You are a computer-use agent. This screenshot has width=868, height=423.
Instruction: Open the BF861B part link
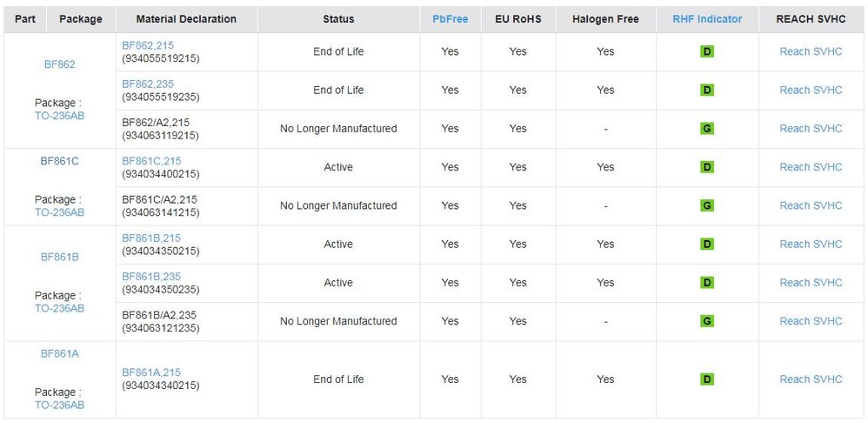click(59, 258)
